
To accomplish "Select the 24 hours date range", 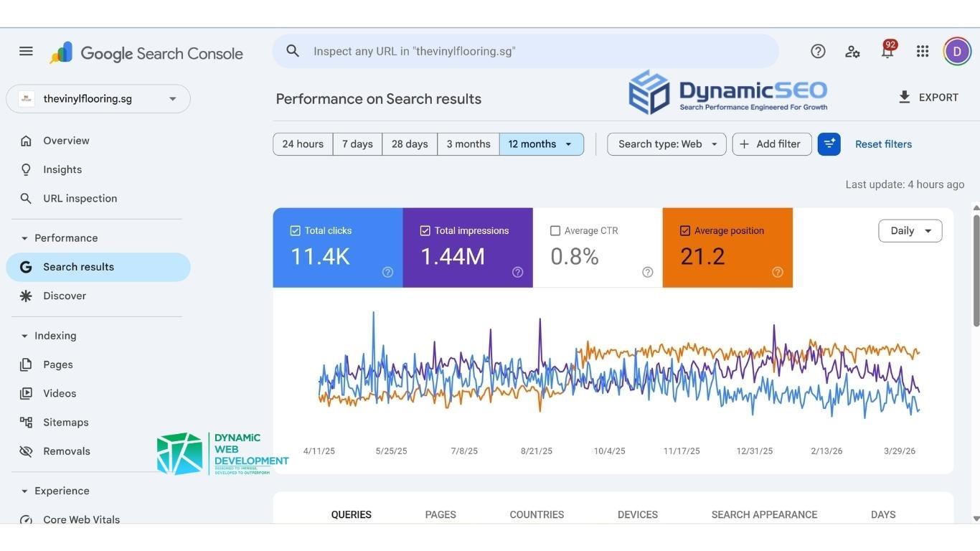I will (303, 144).
